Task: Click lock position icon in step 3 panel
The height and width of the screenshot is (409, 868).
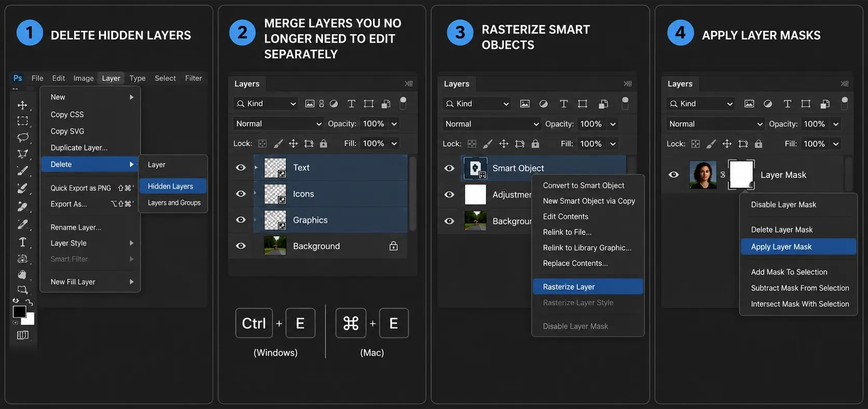Action: [x=504, y=144]
